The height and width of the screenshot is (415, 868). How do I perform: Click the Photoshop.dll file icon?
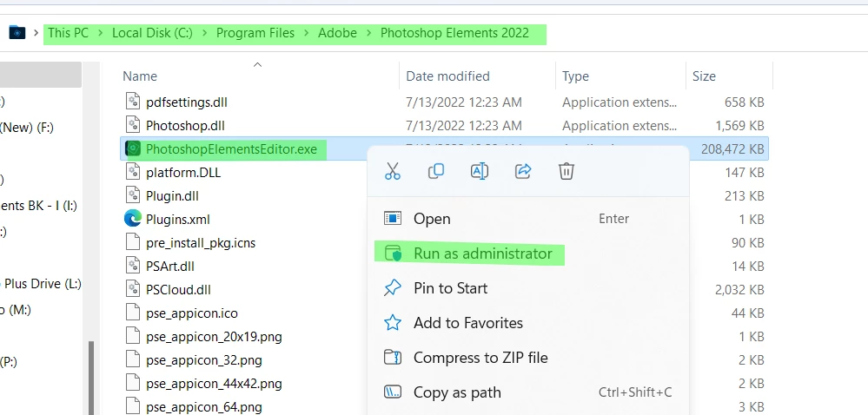pos(133,125)
